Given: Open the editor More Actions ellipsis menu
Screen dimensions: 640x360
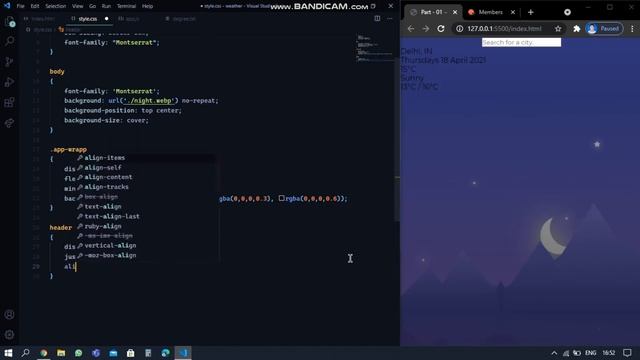Looking at the screenshot, I should 390,18.
